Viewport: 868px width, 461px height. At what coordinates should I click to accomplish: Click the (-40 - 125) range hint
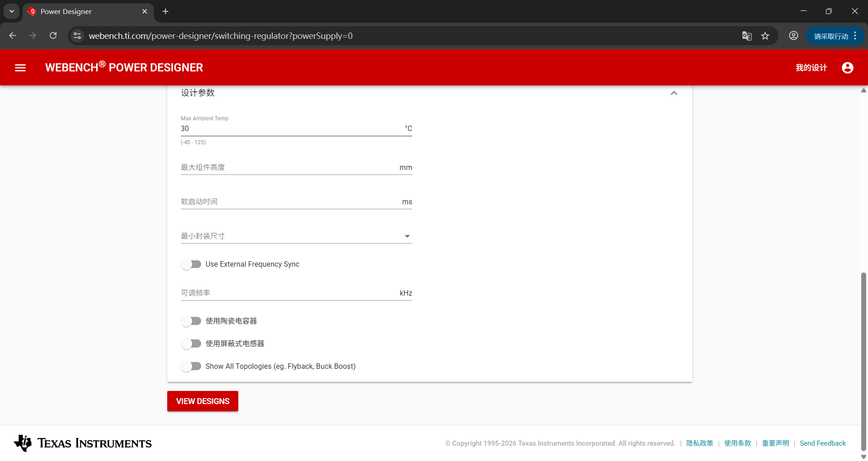click(193, 142)
